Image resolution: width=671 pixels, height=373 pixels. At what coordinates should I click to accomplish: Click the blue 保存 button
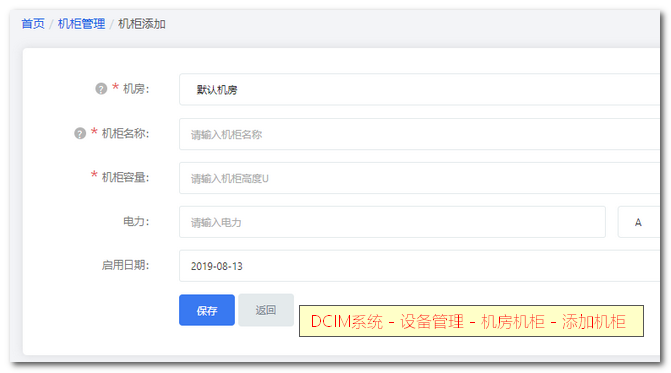tap(207, 310)
